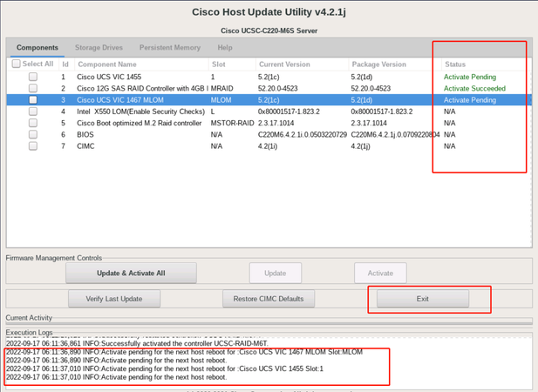Viewport: 538px width, 392px height.
Task: Exit the Host Update Utility
Action: click(423, 299)
